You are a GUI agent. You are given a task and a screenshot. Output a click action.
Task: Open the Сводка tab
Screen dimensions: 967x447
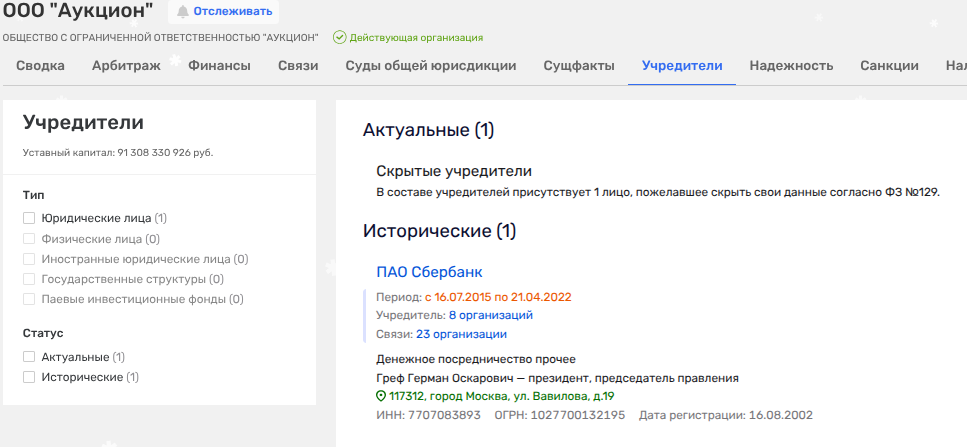click(40, 66)
